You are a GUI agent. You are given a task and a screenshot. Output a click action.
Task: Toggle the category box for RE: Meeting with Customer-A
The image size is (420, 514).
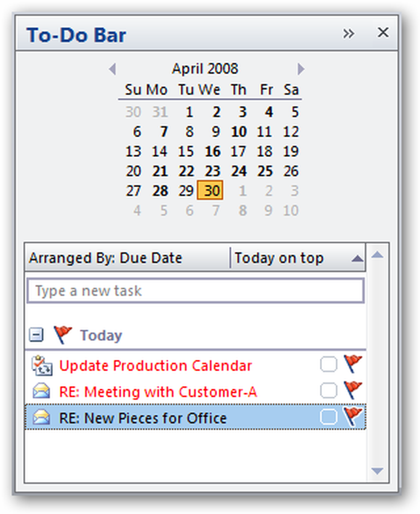pyautogui.click(x=328, y=391)
